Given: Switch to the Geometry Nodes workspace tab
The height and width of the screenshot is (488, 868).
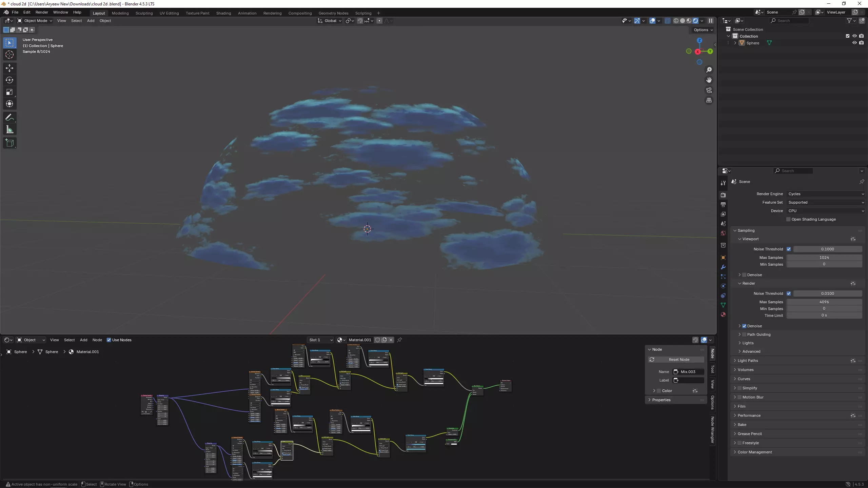Looking at the screenshot, I should tap(333, 13).
